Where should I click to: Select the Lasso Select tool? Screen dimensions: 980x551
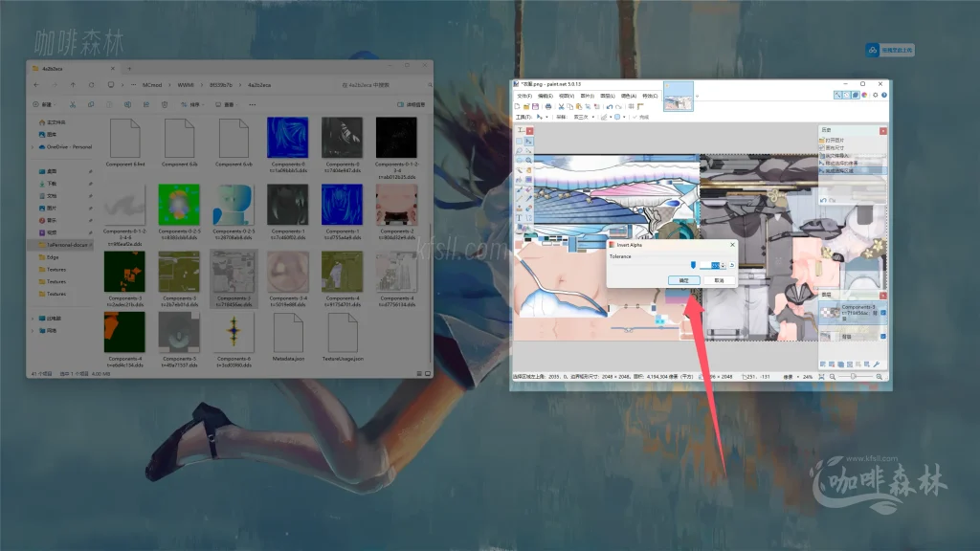(x=520, y=151)
